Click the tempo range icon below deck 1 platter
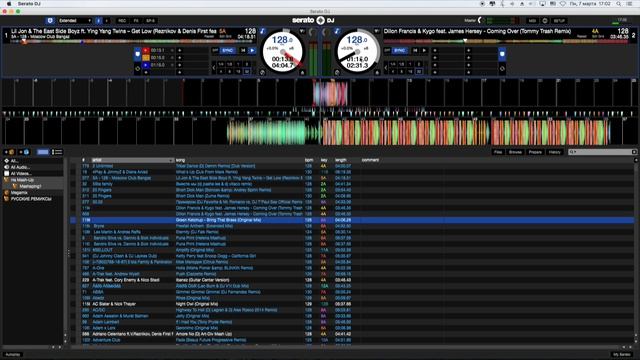This screenshot has width=640, height=360. 262,73
